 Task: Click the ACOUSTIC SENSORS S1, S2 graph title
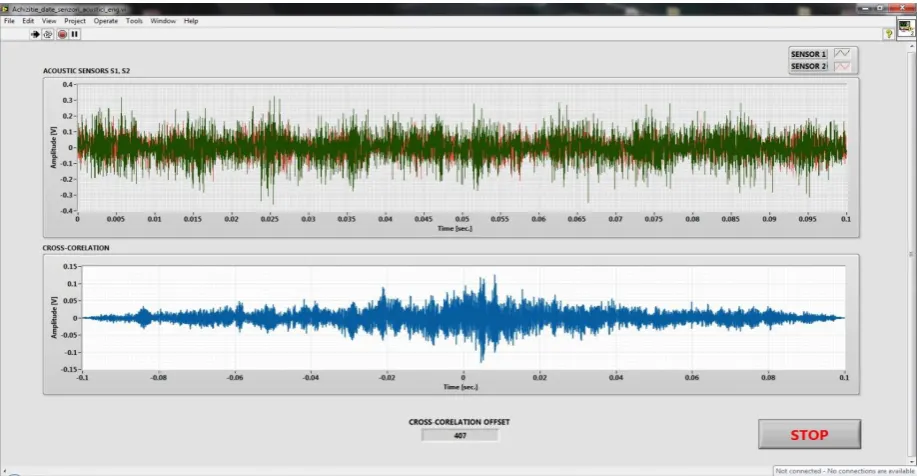(x=87, y=71)
